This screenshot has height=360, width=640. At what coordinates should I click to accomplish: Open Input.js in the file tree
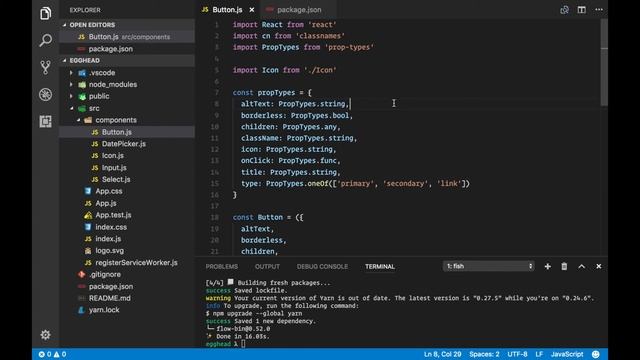[x=127, y=167]
